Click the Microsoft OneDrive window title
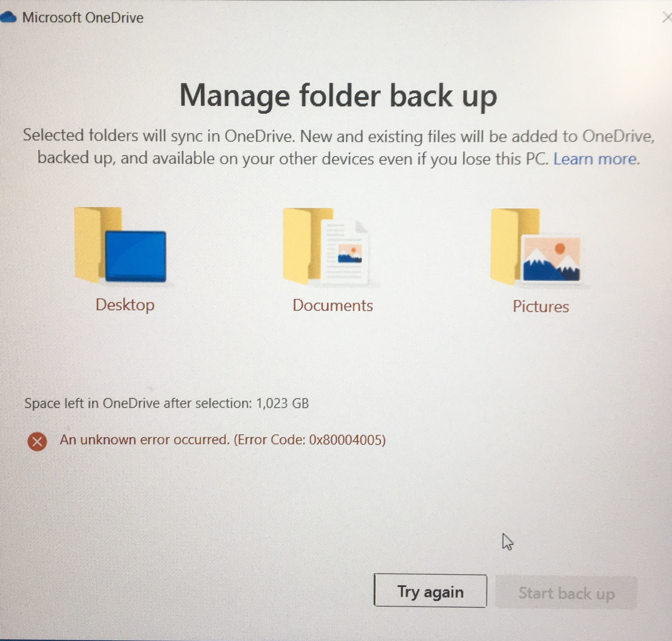 (x=83, y=17)
